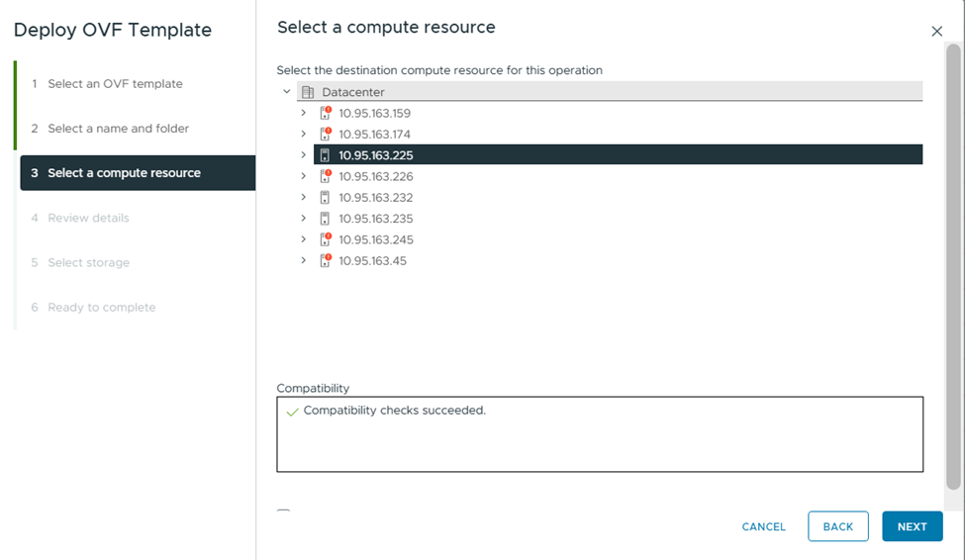Image resolution: width=965 pixels, height=560 pixels.
Task: Click host icon for 10.95.163.159
Action: click(x=325, y=113)
